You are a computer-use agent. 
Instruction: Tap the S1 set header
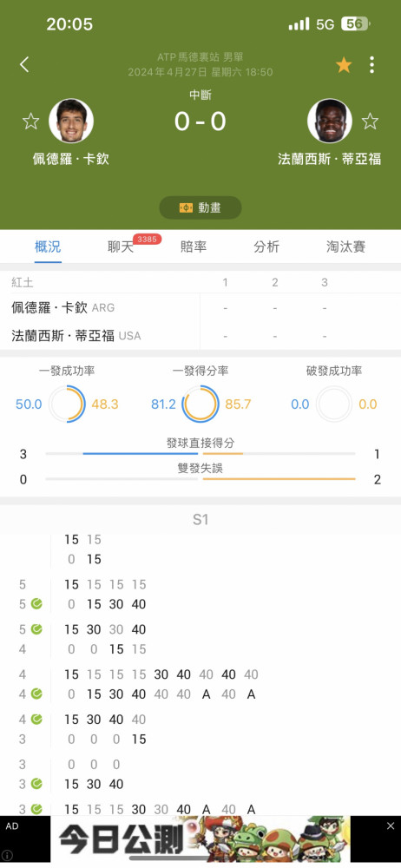[x=200, y=519]
